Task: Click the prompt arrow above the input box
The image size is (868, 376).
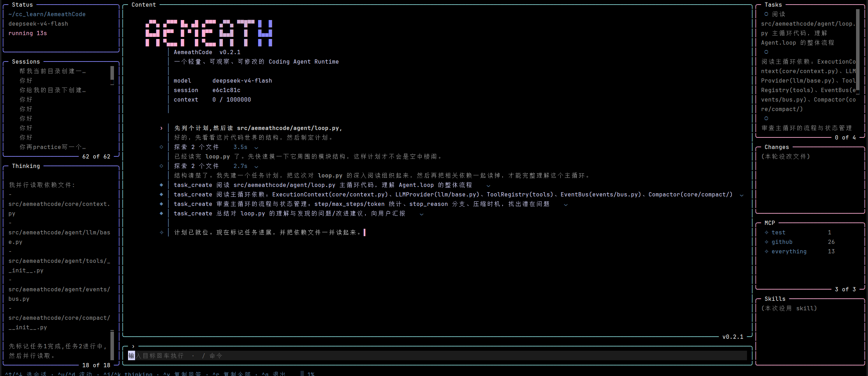Action: coord(133,346)
